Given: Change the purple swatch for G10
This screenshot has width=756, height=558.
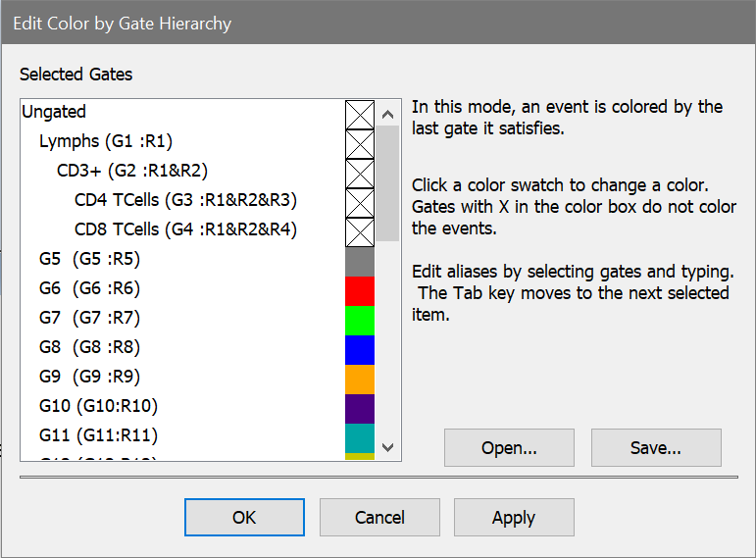Looking at the screenshot, I should click(x=360, y=409).
